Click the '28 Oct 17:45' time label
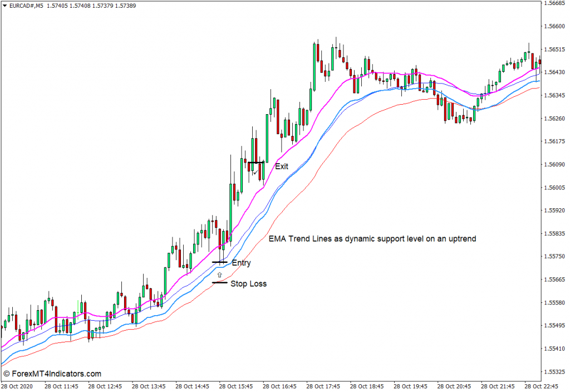This screenshot has height=392, width=570. (x=323, y=386)
